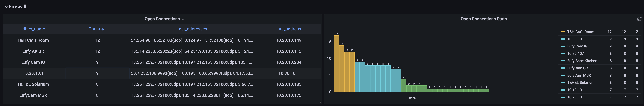This screenshot has width=644, height=106.
Task: Sort table by Count column header
Action: [96, 29]
